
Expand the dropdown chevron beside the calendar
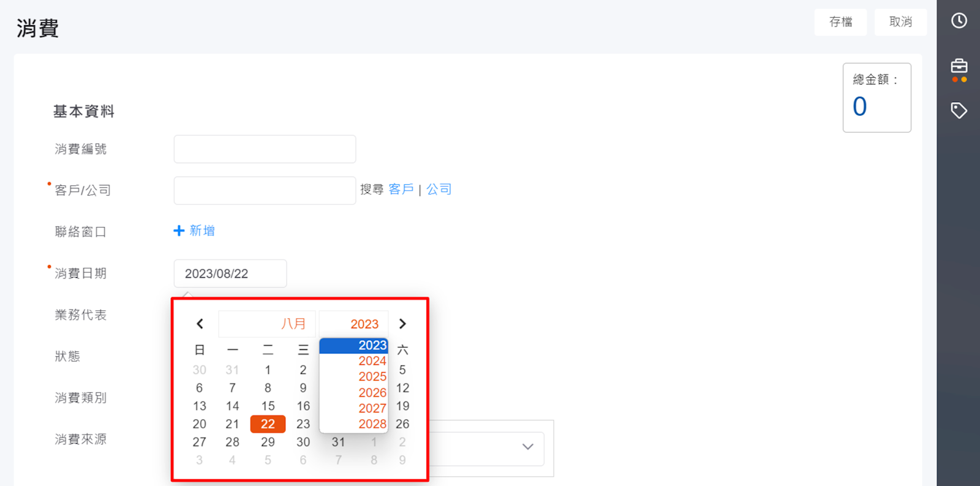pos(527,447)
